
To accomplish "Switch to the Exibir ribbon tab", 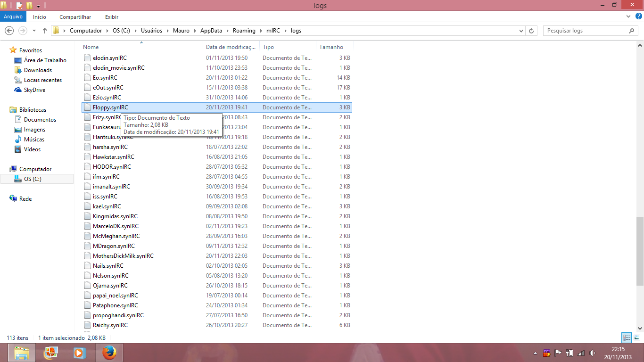I will coord(112,16).
